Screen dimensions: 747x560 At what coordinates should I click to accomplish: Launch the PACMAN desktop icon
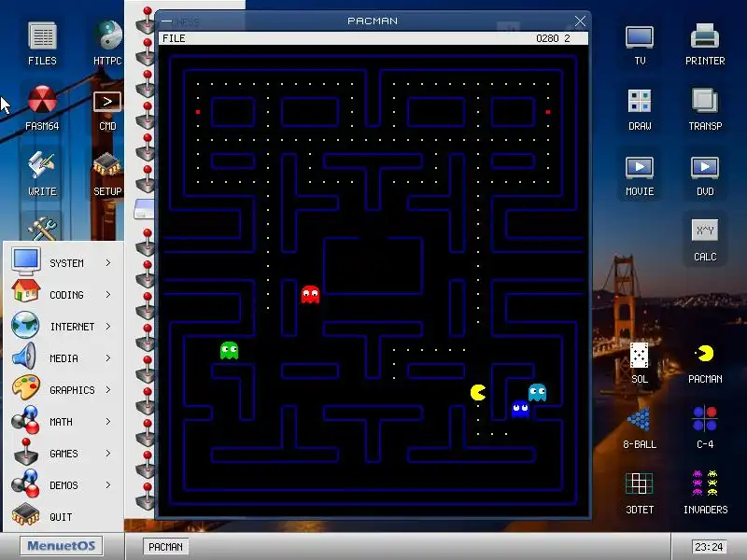[705, 364]
